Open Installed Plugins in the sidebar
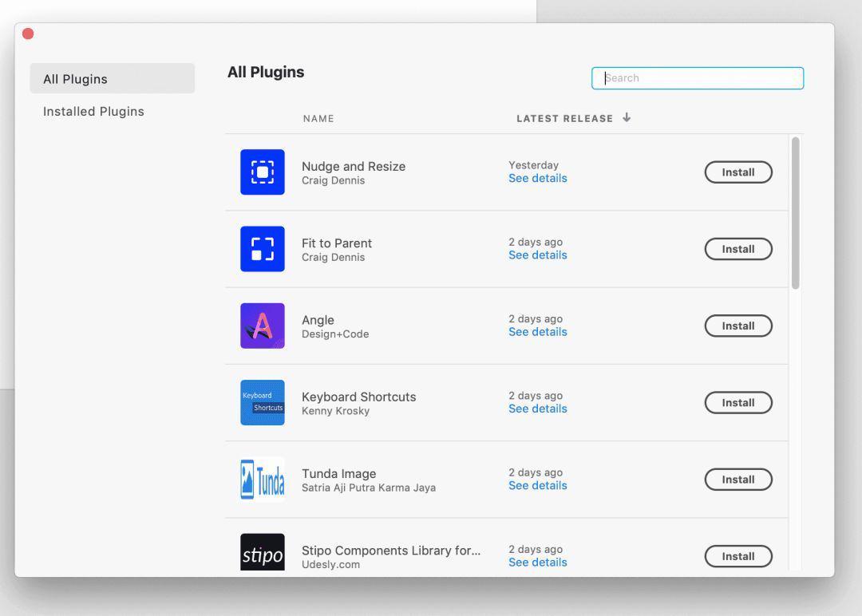 [93, 112]
